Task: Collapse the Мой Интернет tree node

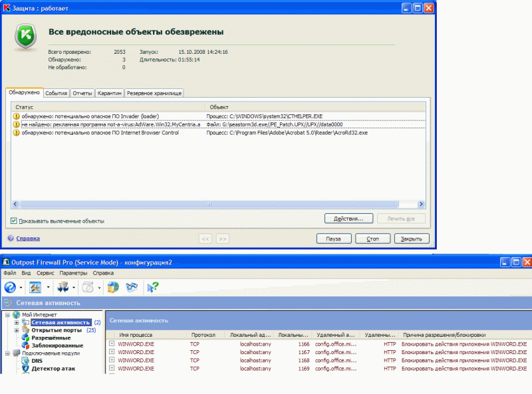Action: click(7, 315)
